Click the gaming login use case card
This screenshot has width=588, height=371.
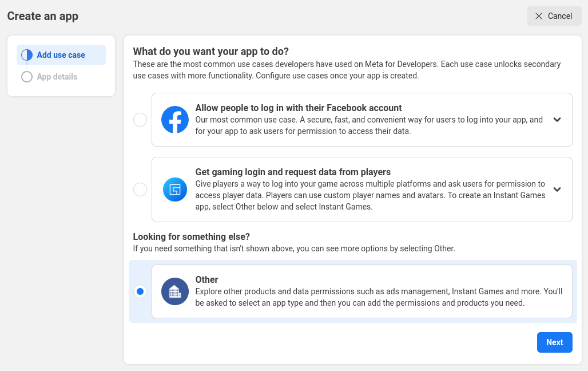tap(361, 189)
